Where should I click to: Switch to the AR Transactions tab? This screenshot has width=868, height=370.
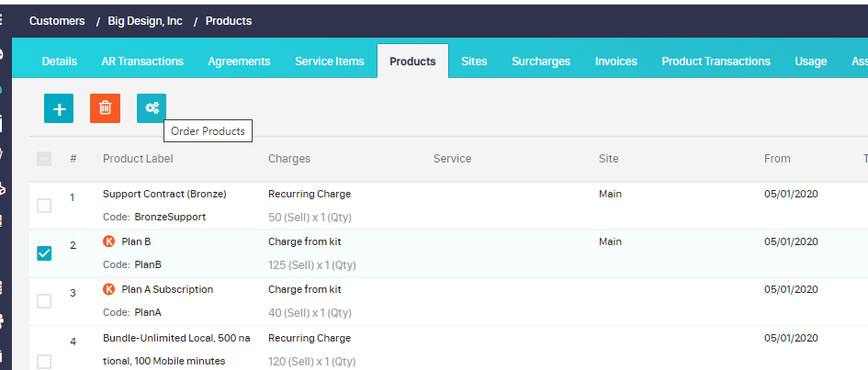(x=142, y=62)
